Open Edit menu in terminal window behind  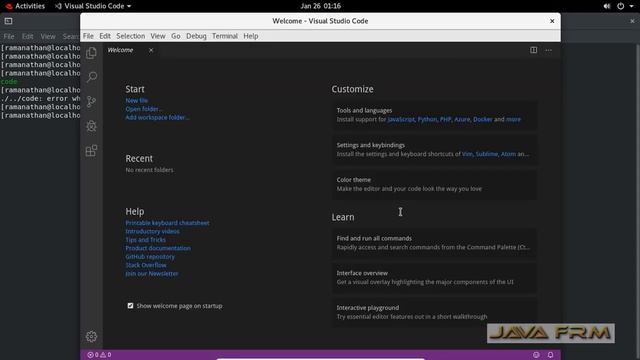tap(27, 36)
